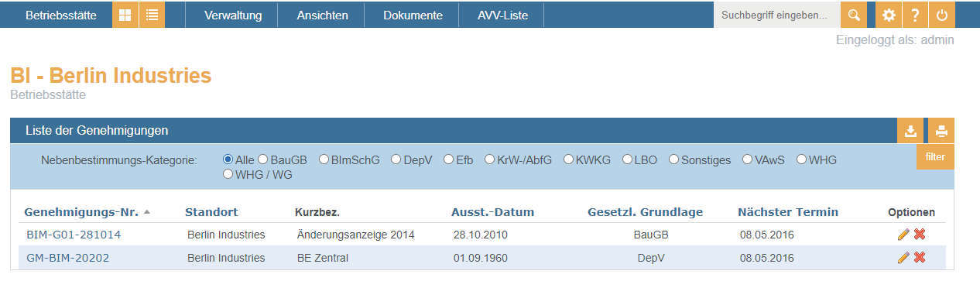This screenshot has width=980, height=288.
Task: Log out using the power icon
Action: coord(941,15)
